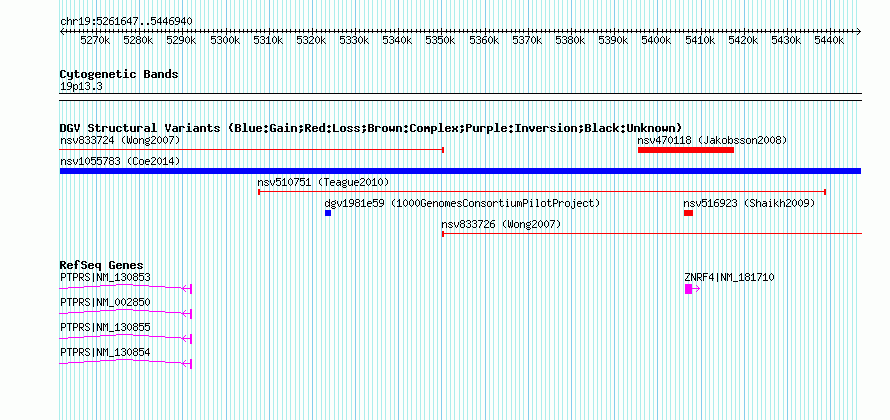Open the nsv833724 (Wong2007) label
This screenshot has height=420, width=890.
pyautogui.click(x=120, y=140)
